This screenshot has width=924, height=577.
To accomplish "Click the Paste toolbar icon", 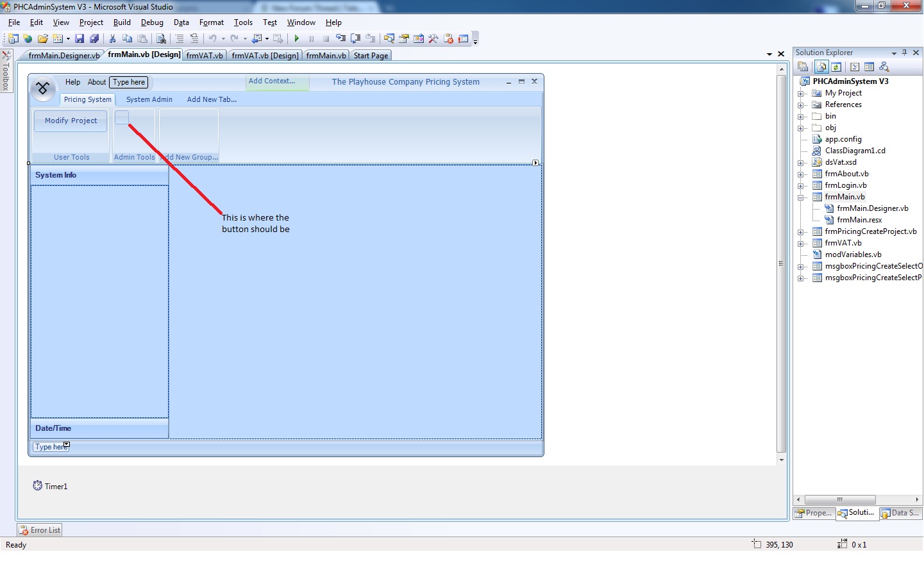I will click(142, 38).
